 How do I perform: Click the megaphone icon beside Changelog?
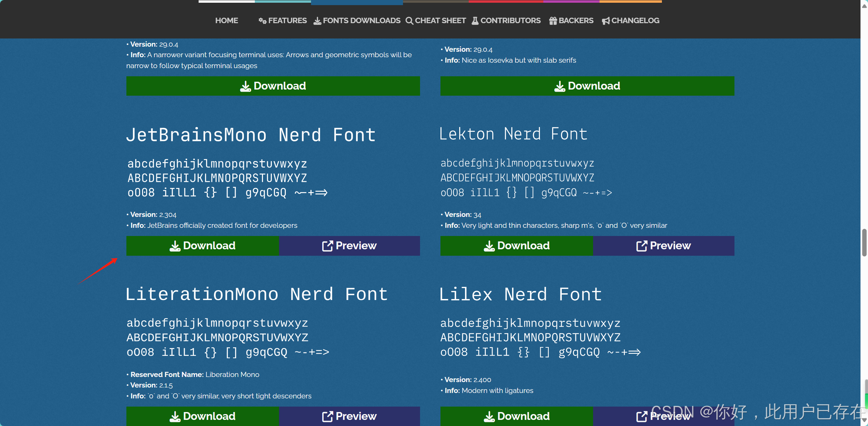point(606,21)
